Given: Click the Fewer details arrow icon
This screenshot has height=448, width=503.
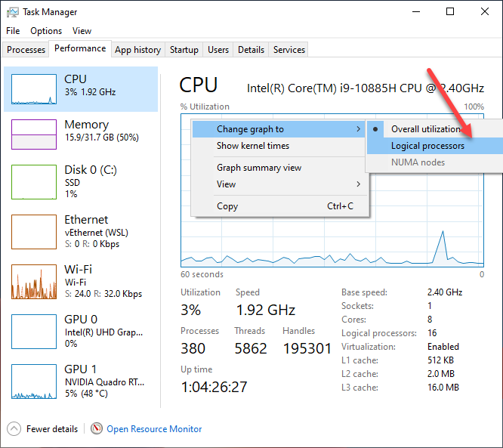Looking at the screenshot, I should point(14,429).
